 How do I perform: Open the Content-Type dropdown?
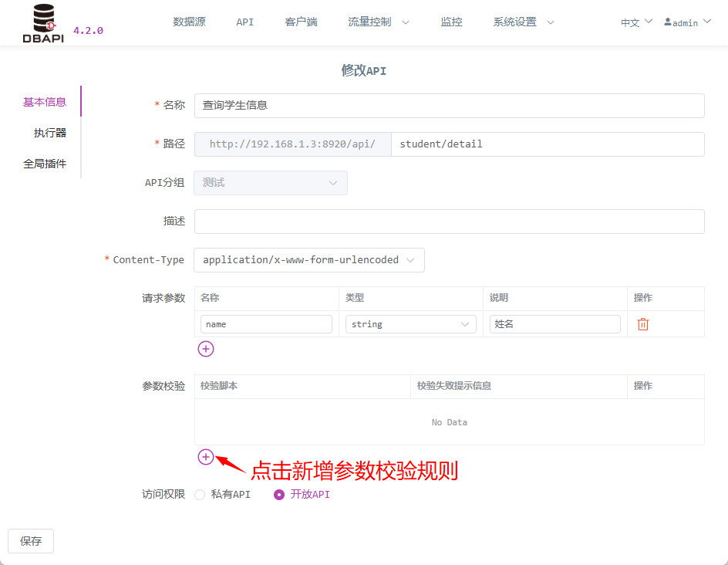309,260
